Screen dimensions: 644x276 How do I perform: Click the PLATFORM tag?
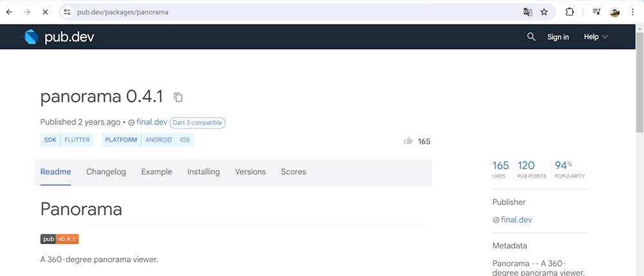tap(121, 140)
